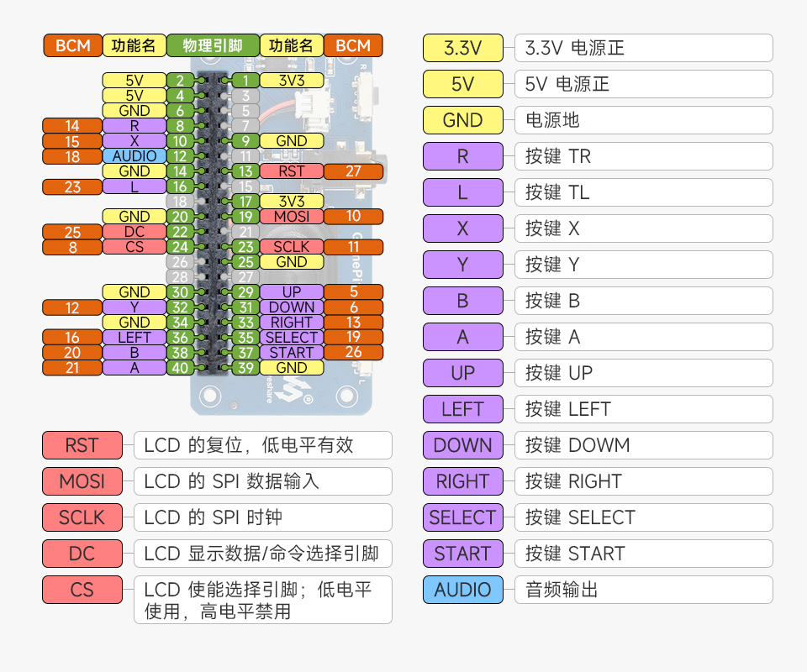Screen dimensions: 807x672
Task: Click the CS legend badge
Action: (82, 590)
